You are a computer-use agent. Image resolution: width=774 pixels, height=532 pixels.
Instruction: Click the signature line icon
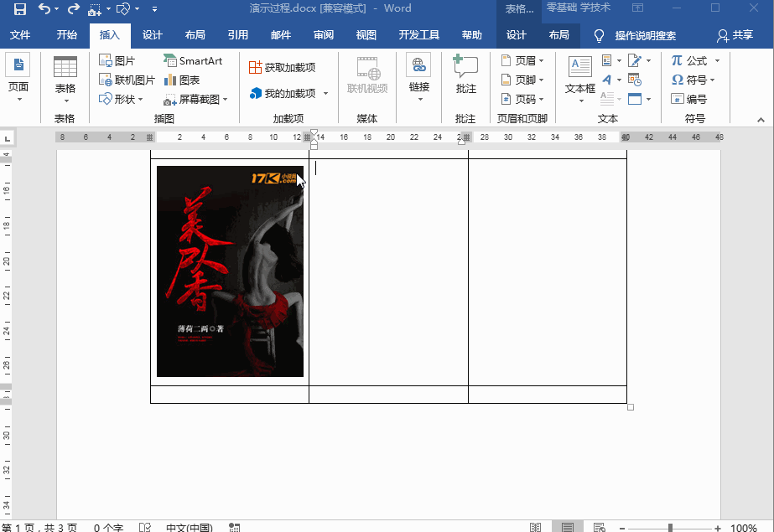pos(635,60)
